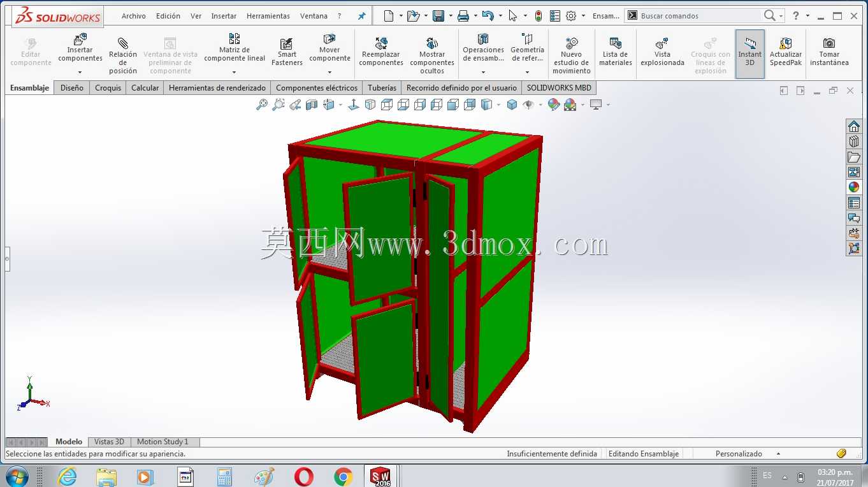868x487 pixels.
Task: Click Edit appearance color ball icon
Action: 554,105
